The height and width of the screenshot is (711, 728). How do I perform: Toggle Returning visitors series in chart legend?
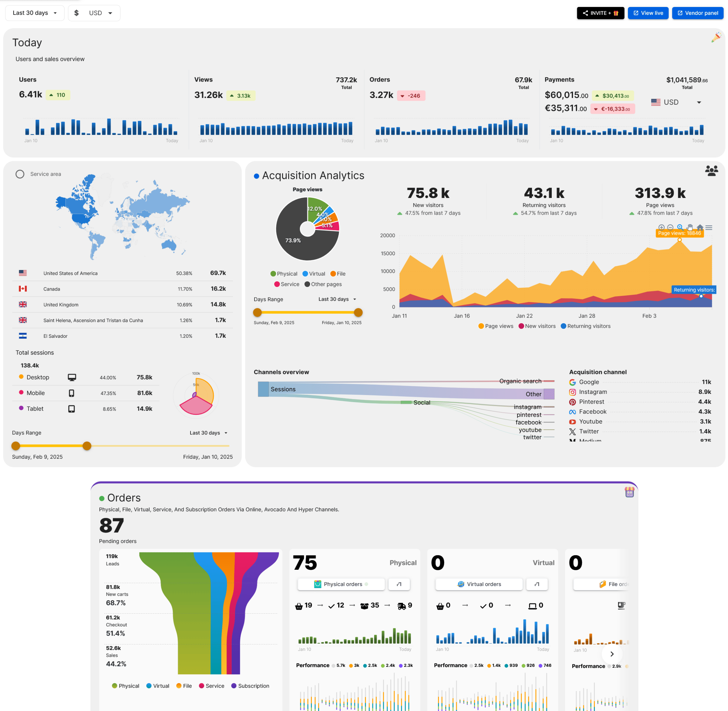585,326
